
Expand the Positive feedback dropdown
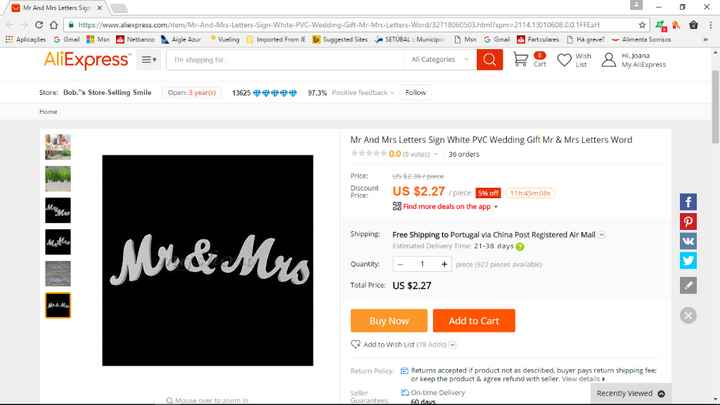coord(363,93)
